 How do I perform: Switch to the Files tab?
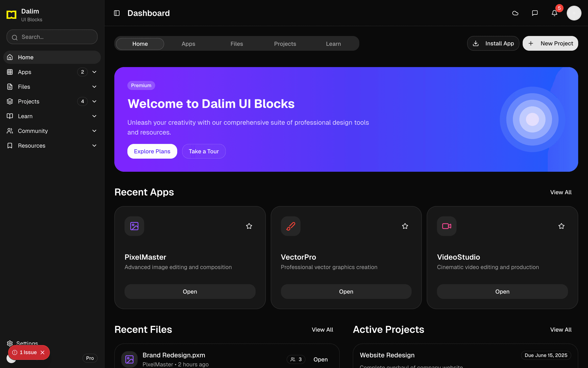pos(237,44)
